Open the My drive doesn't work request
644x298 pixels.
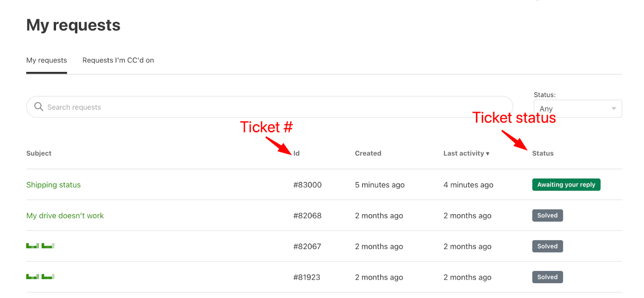click(x=65, y=216)
